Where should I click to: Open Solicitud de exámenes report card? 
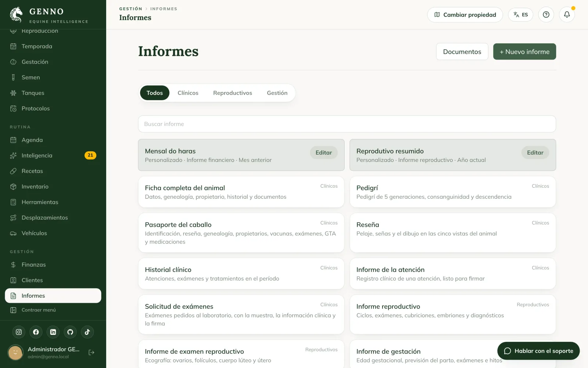click(241, 314)
